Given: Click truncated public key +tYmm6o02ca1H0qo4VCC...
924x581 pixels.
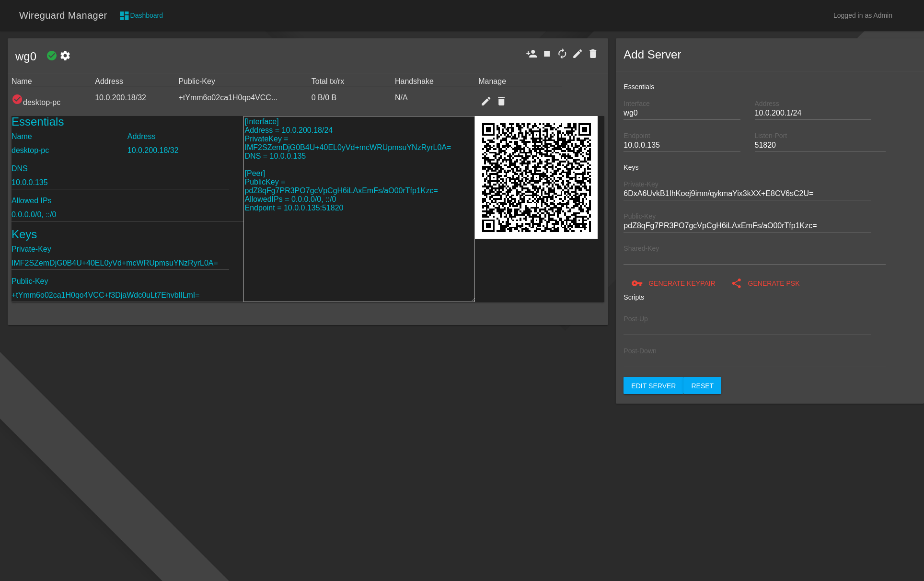Looking at the screenshot, I should click(228, 97).
